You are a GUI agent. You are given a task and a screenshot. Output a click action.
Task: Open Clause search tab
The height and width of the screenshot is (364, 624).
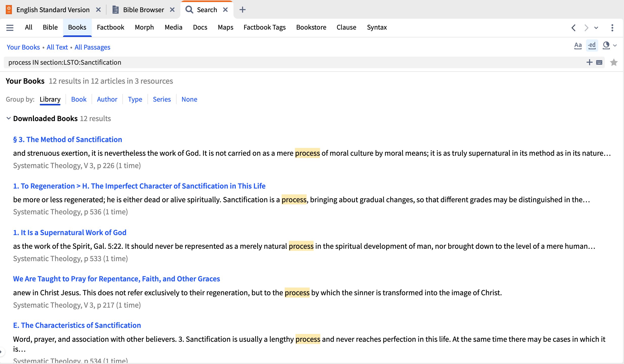coord(346,27)
